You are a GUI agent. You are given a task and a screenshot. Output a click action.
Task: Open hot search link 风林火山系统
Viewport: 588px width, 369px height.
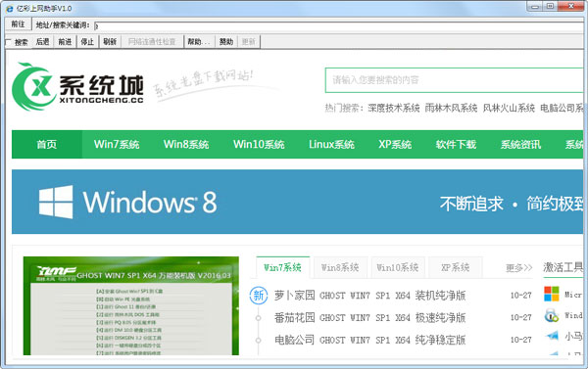coord(509,109)
